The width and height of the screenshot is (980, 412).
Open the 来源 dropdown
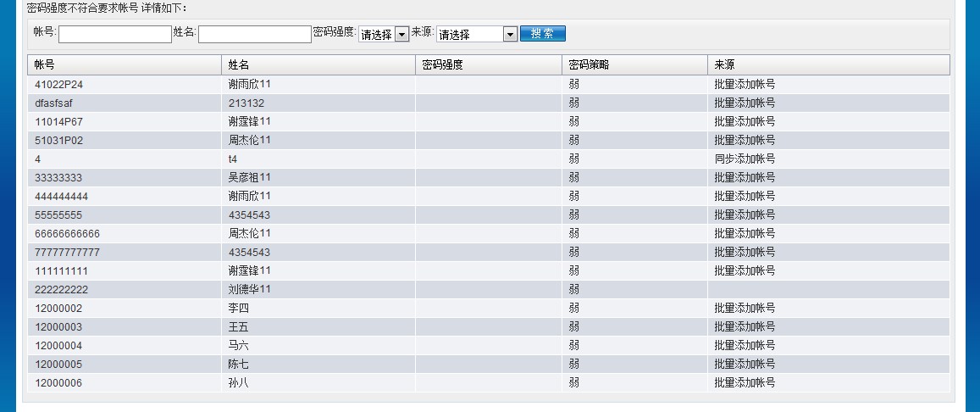[476, 35]
